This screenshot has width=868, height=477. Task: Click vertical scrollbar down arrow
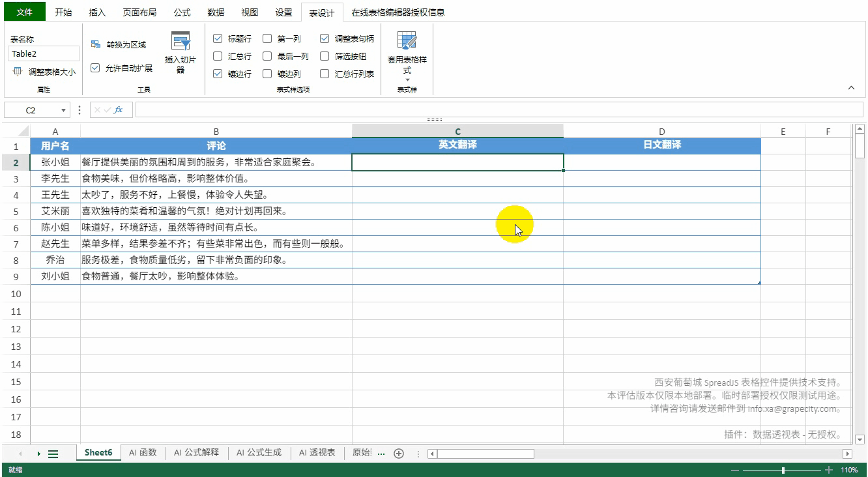(x=860, y=440)
